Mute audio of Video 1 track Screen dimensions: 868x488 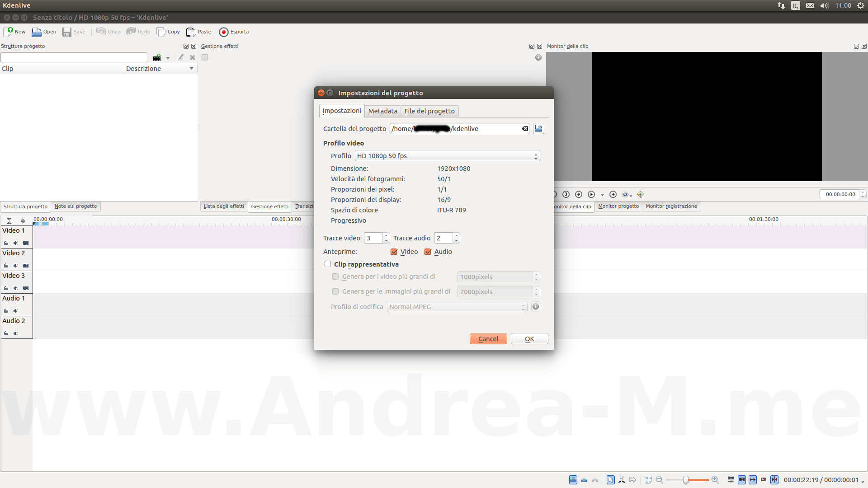[16, 243]
